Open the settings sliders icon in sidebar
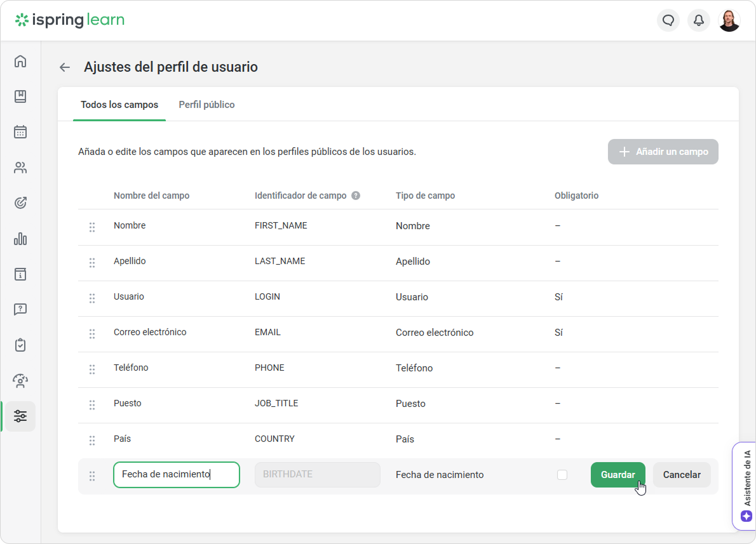The image size is (756, 544). click(x=20, y=416)
